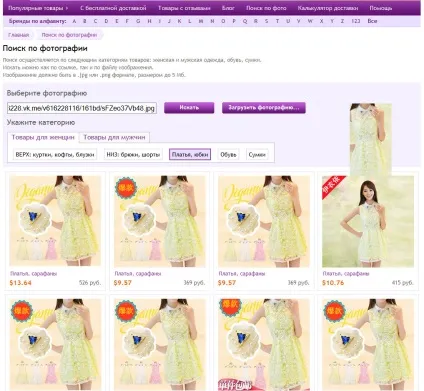
Task: Go to С бесплатной доставкой section
Action: pyautogui.click(x=113, y=8)
